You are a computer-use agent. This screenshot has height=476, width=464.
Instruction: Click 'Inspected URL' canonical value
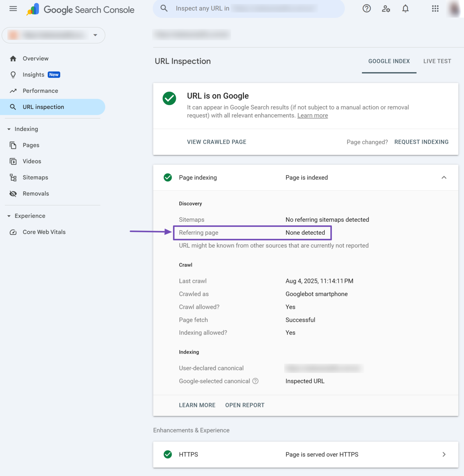(305, 381)
